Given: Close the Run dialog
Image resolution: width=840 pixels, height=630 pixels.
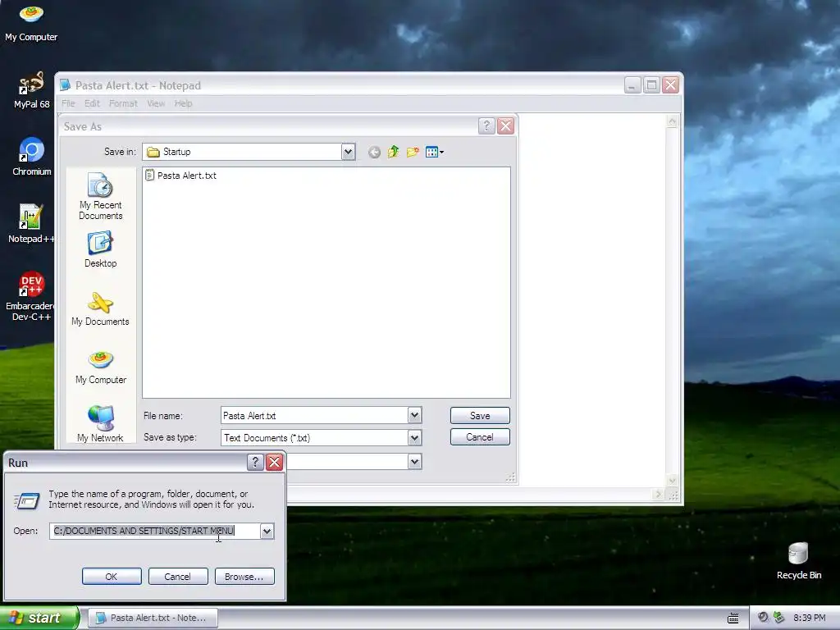Looking at the screenshot, I should (x=274, y=462).
